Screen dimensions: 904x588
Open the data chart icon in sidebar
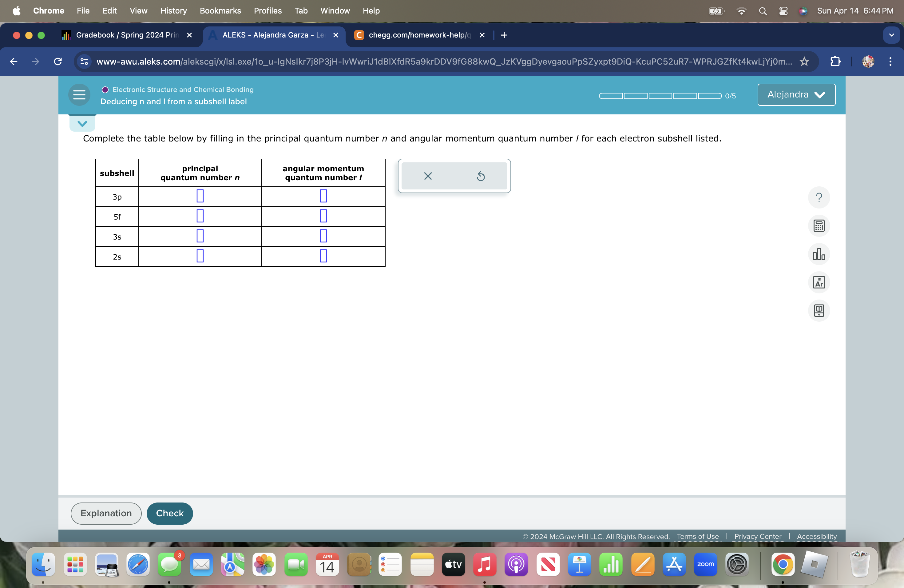819,254
